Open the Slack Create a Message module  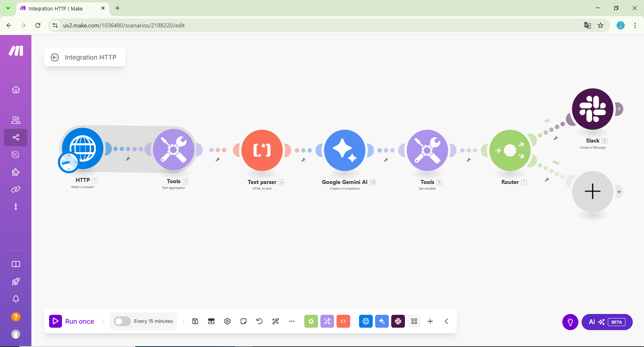point(593,109)
